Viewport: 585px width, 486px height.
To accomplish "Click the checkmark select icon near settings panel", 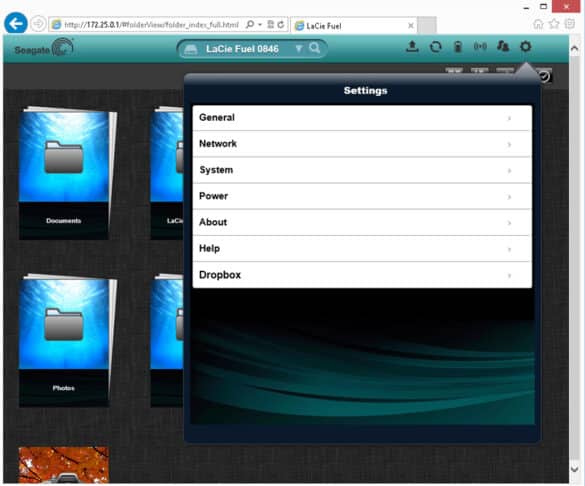I will pos(544,76).
